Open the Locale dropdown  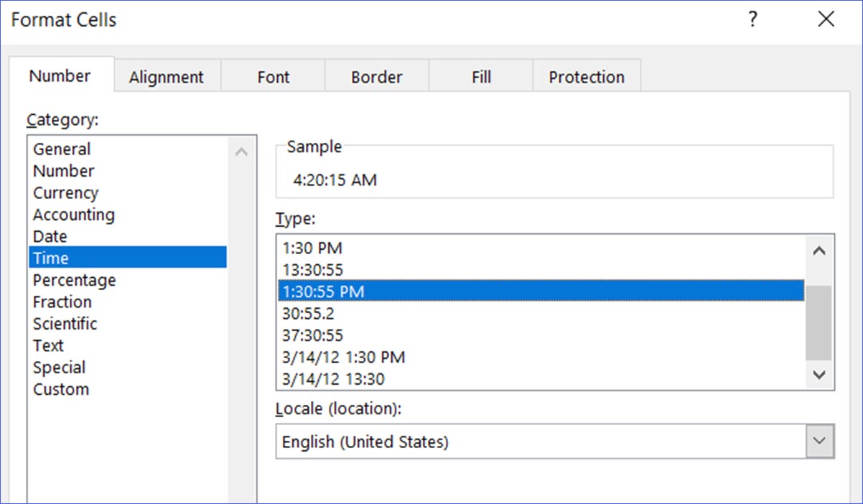(820, 442)
